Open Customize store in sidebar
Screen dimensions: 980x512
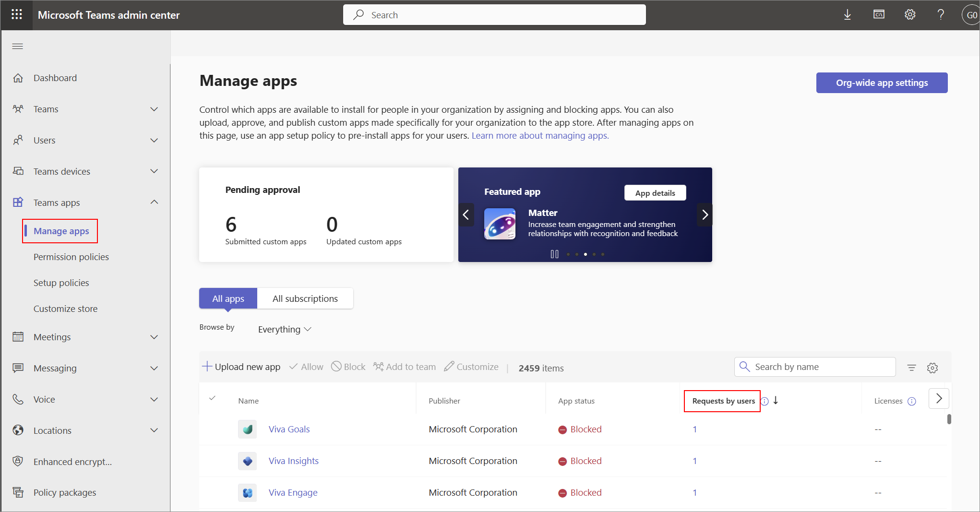point(65,309)
